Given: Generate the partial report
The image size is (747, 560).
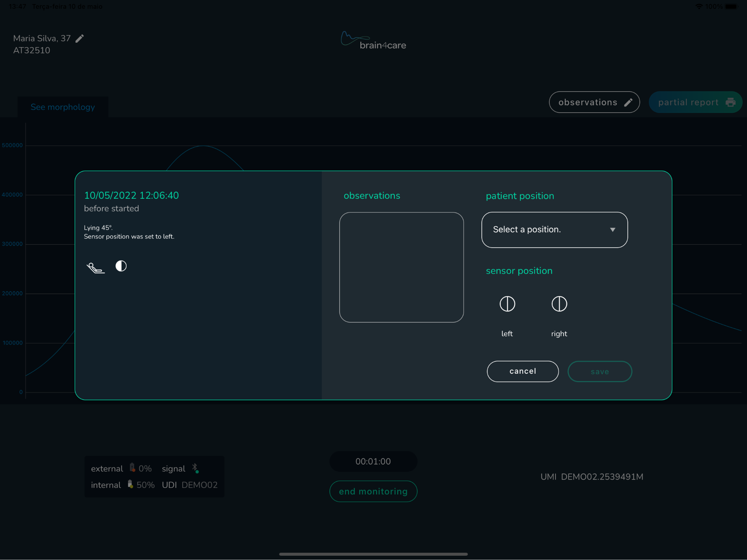Looking at the screenshot, I should (695, 102).
